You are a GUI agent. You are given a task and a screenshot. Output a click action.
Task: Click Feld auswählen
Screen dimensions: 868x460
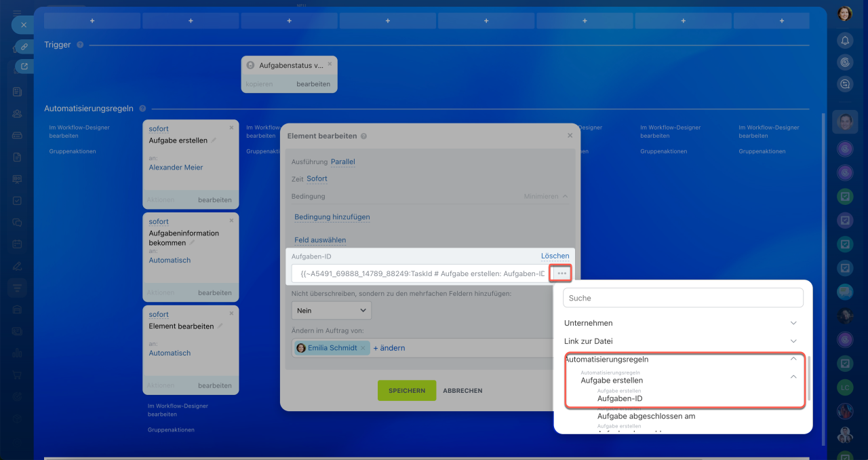tap(320, 240)
